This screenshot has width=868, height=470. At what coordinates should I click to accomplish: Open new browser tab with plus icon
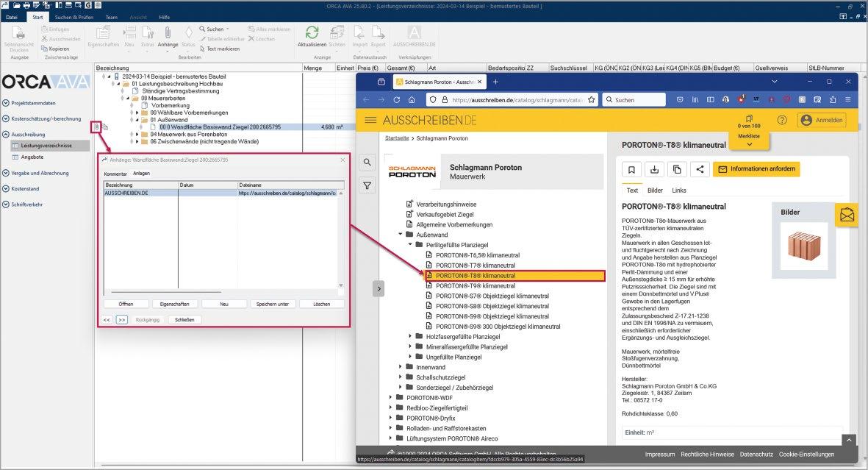pyautogui.click(x=495, y=82)
